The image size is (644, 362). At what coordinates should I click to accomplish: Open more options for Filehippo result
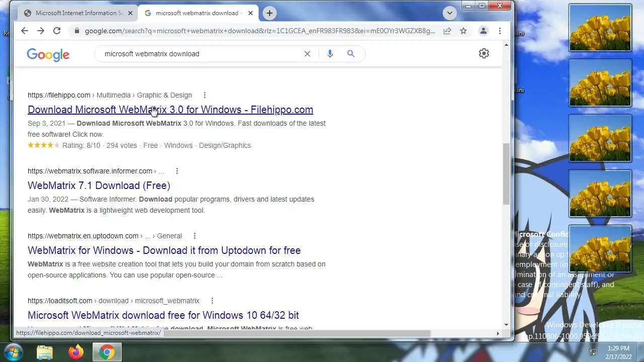[x=204, y=95]
